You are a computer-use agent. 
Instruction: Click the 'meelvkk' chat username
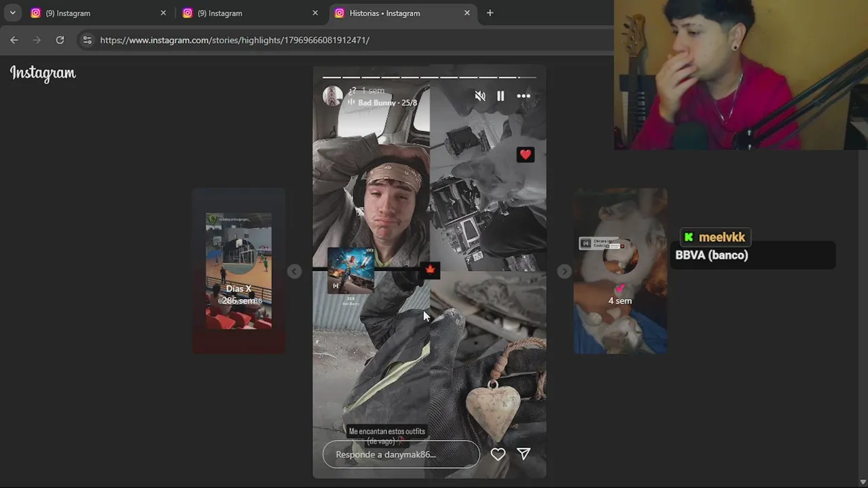click(x=722, y=237)
